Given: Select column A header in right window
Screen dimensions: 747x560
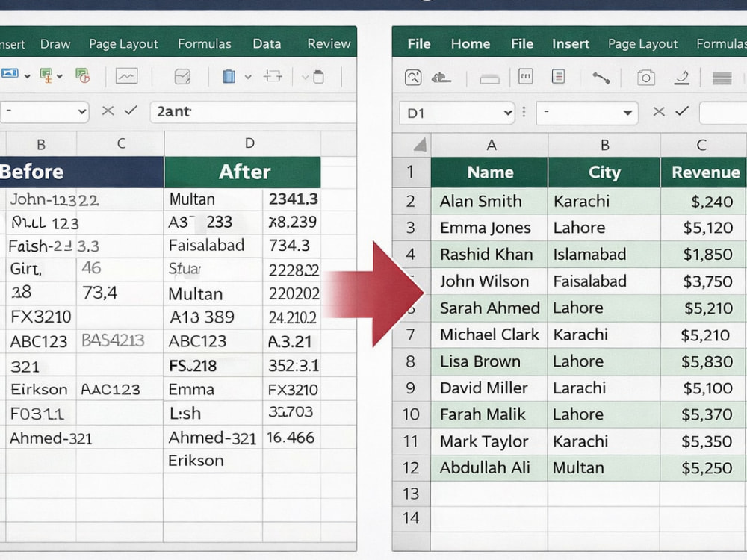Looking at the screenshot, I should pyautogui.click(x=490, y=145).
